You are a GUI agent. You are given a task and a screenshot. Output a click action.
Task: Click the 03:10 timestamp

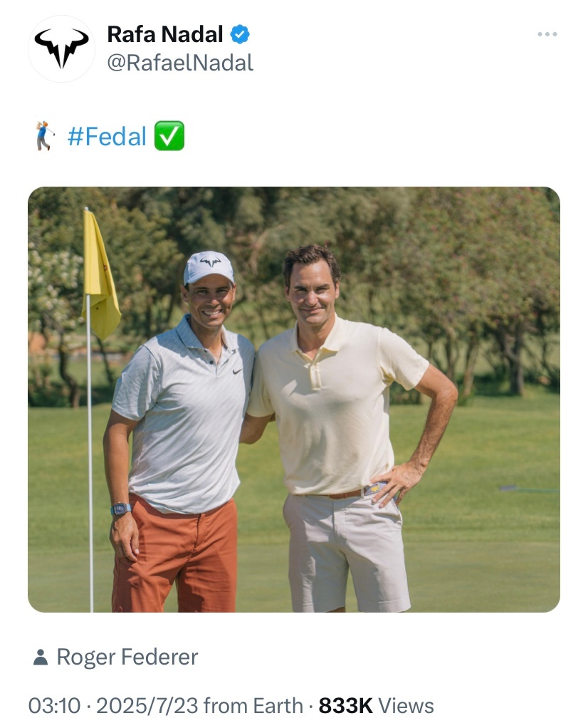coord(54,706)
